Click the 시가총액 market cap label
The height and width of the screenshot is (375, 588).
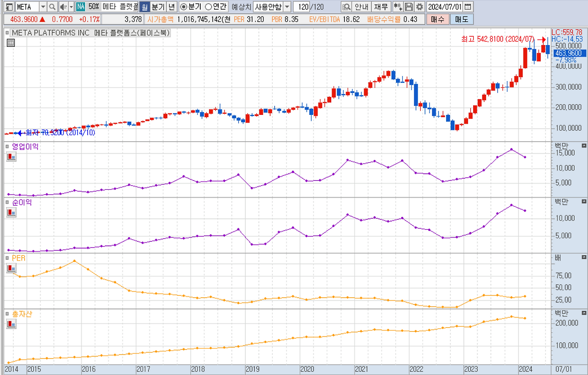click(x=161, y=19)
